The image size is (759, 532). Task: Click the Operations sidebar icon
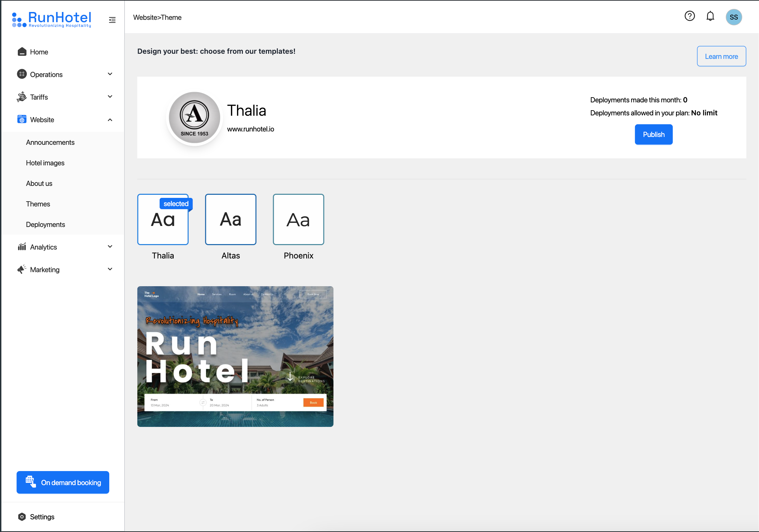(x=22, y=74)
